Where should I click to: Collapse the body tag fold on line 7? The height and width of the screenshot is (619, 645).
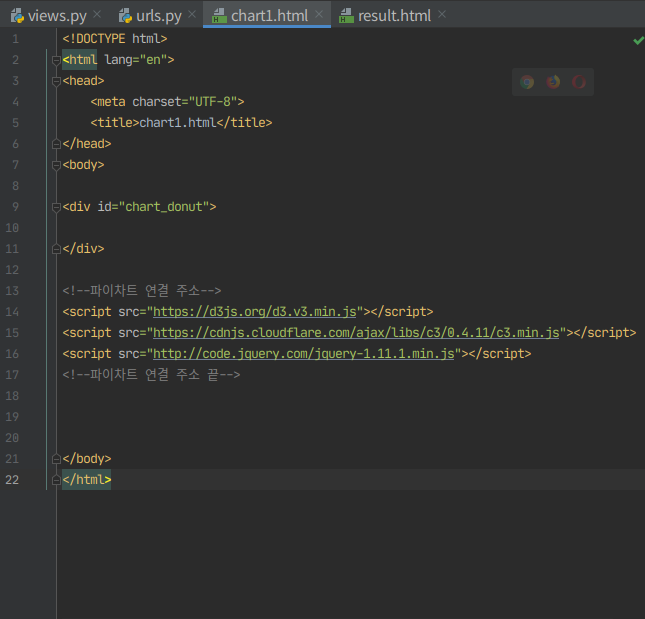click(56, 165)
